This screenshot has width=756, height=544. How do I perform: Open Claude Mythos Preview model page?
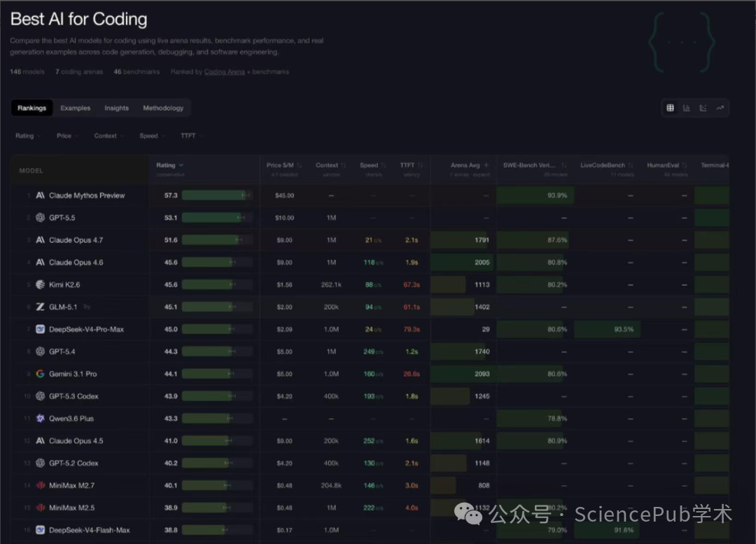(87, 195)
